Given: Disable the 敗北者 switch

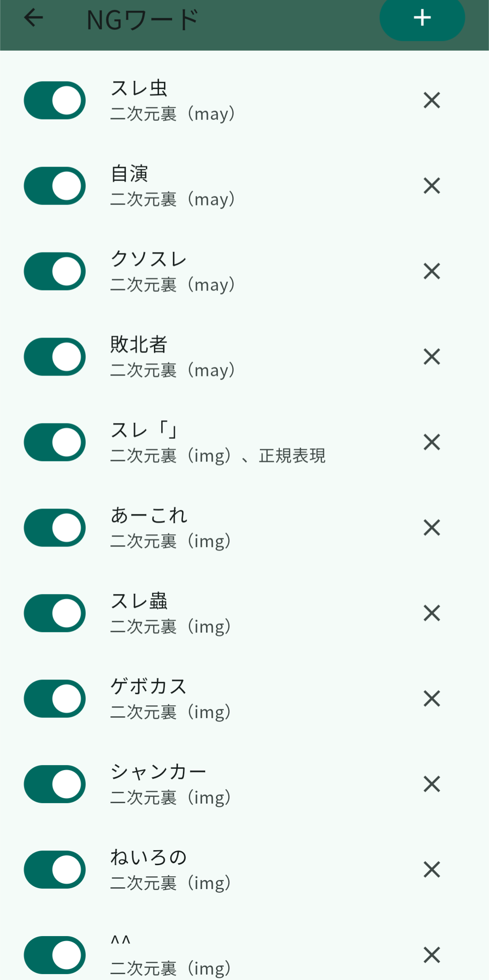Looking at the screenshot, I should click(55, 357).
